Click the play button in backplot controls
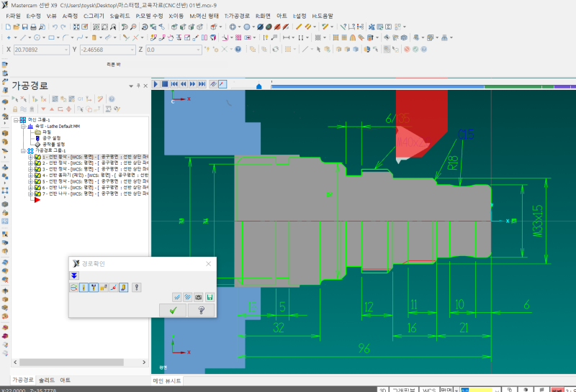This screenshot has width=576, height=392. point(155,84)
